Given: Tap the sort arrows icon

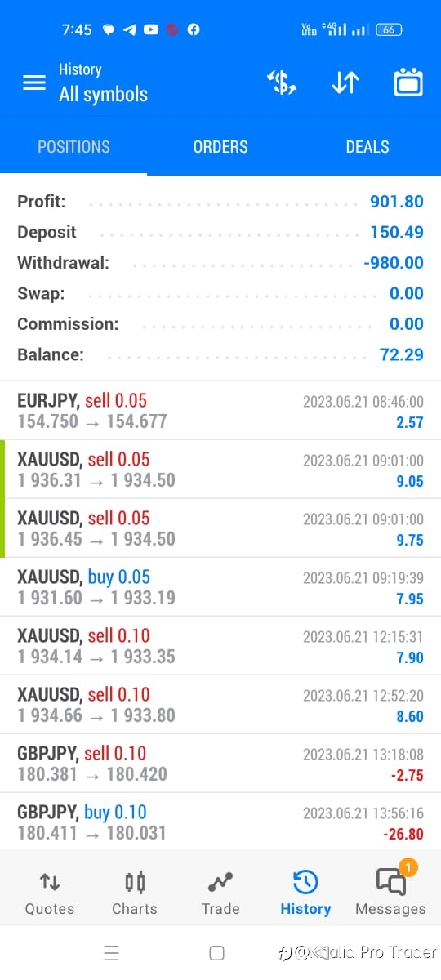Looking at the screenshot, I should [x=345, y=82].
